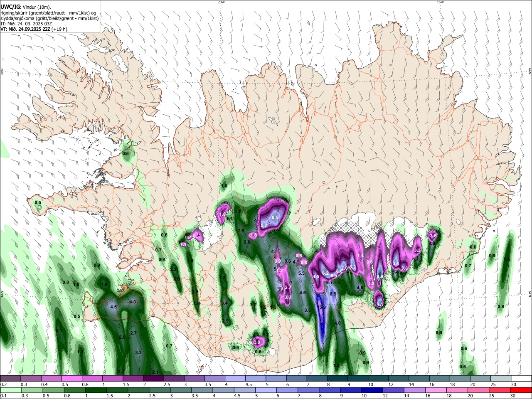Click the 'slydda/snjókoma' legend description line
The height and width of the screenshot is (399, 532).
(49, 18)
